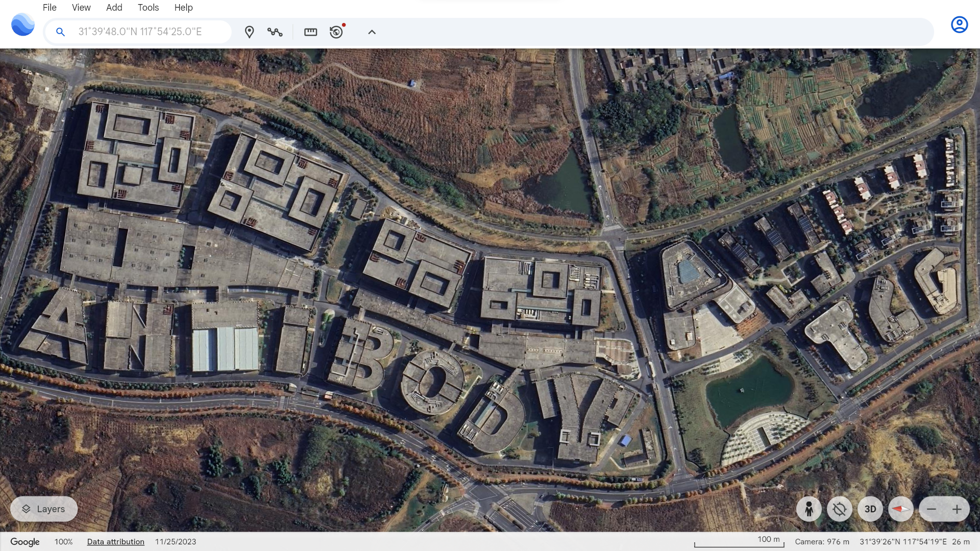
Task: Open the Tools menu
Action: coord(148,8)
